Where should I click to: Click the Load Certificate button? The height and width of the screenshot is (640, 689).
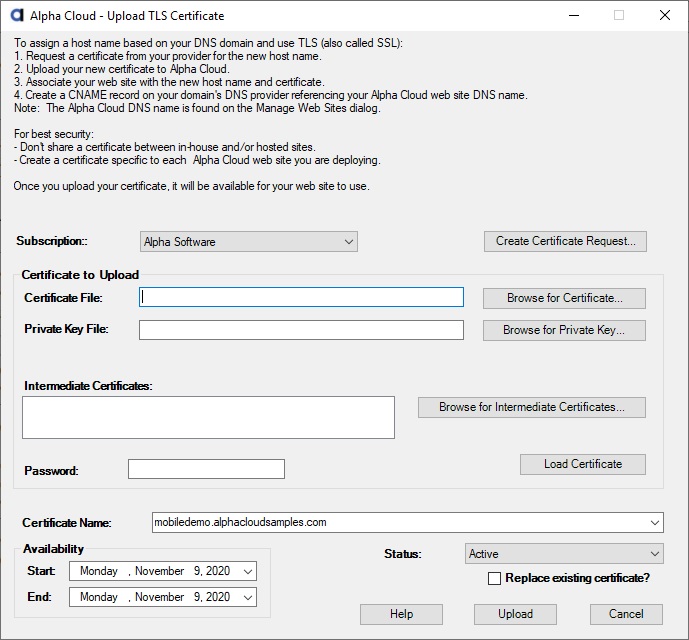pos(583,464)
